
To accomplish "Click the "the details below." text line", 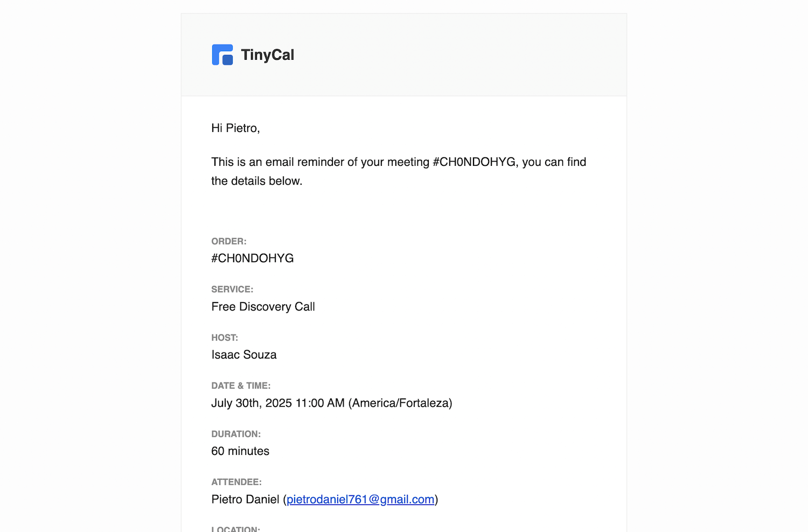I will click(256, 181).
